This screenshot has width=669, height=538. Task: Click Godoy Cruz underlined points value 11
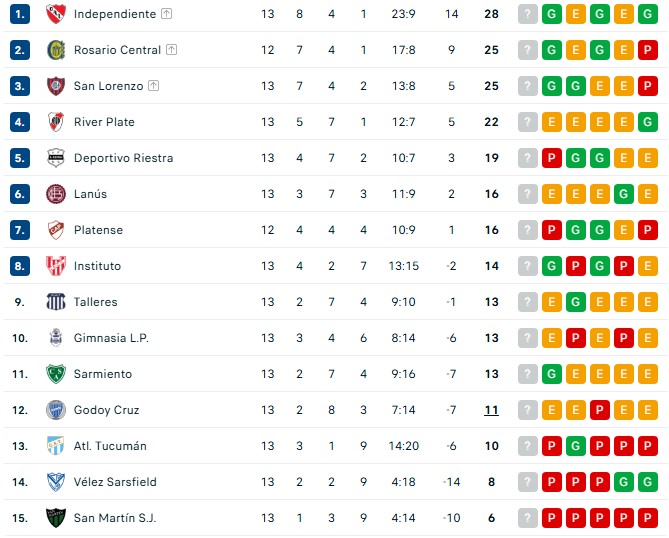[491, 410]
